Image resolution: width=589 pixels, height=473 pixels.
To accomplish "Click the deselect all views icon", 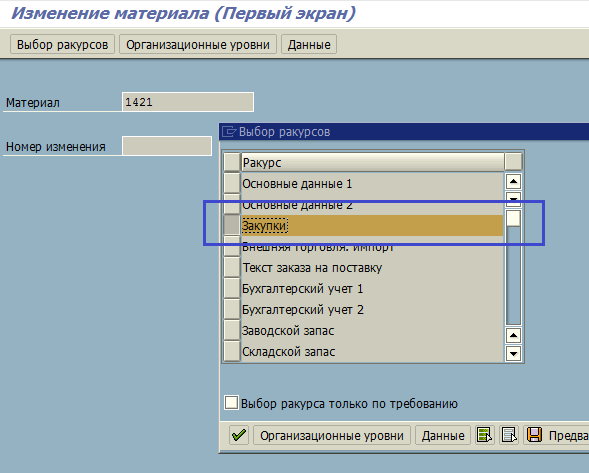I will click(509, 435).
